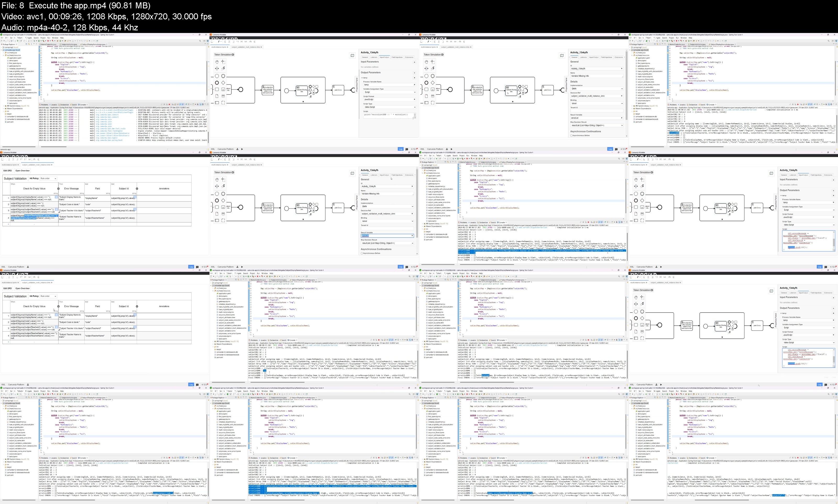Choose End Event shape in print('errorListDMN') script frame

[x=217, y=82]
